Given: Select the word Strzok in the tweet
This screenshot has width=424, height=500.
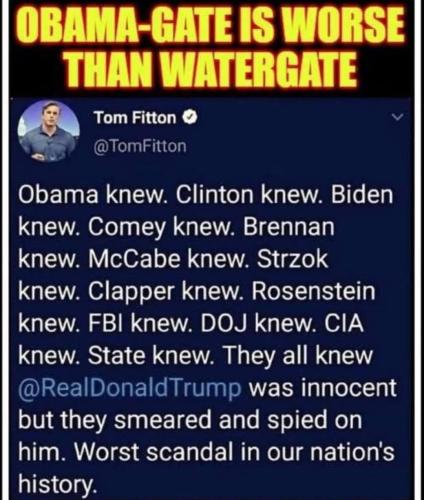Looking at the screenshot, I should [x=293, y=259].
